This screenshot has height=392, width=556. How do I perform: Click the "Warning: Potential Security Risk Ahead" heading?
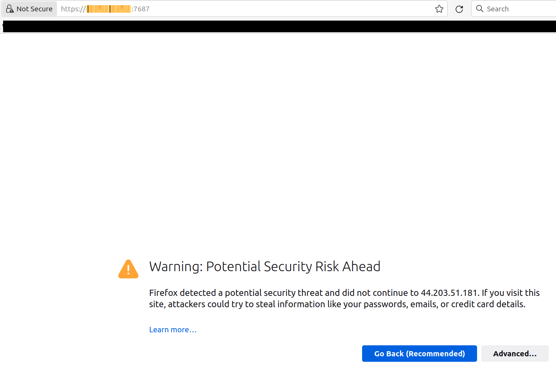(265, 267)
